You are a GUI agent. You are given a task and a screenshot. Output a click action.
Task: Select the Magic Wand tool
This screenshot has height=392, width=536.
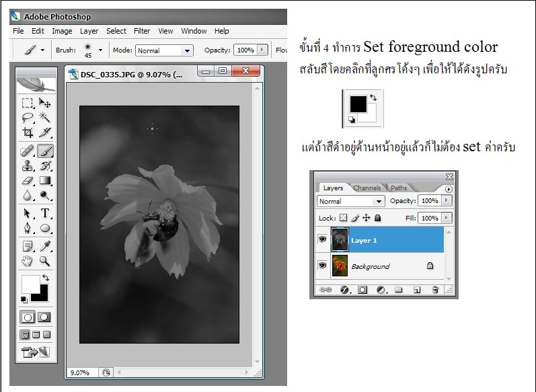(x=45, y=117)
